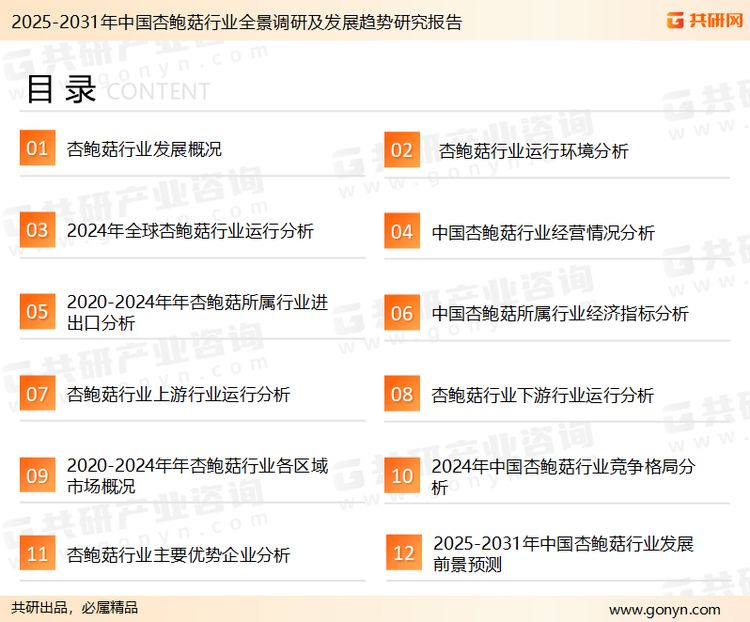This screenshot has height=622, width=750.
Task: Go to 杏鲍菇行业上游行业运行分析 section
Action: (178, 395)
